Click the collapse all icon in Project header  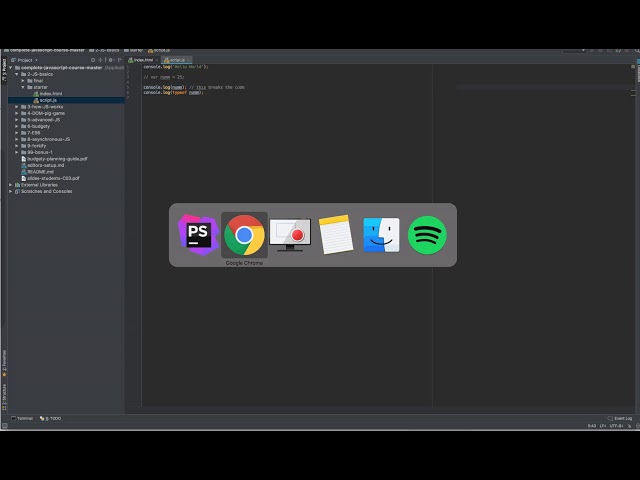coord(100,60)
